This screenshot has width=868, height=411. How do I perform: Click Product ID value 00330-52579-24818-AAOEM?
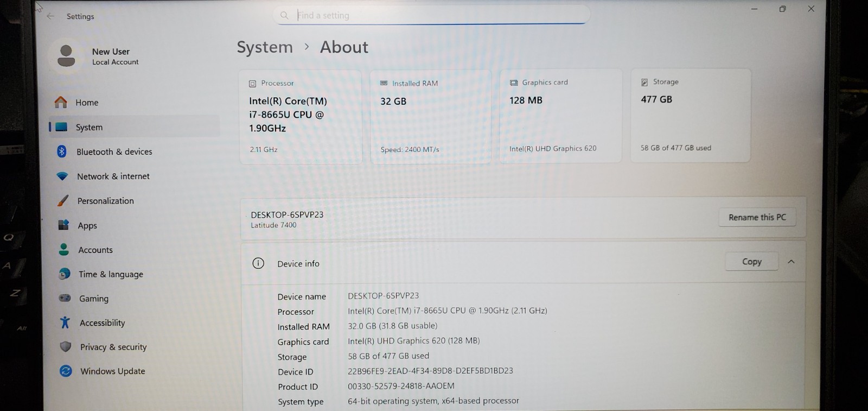click(x=401, y=386)
